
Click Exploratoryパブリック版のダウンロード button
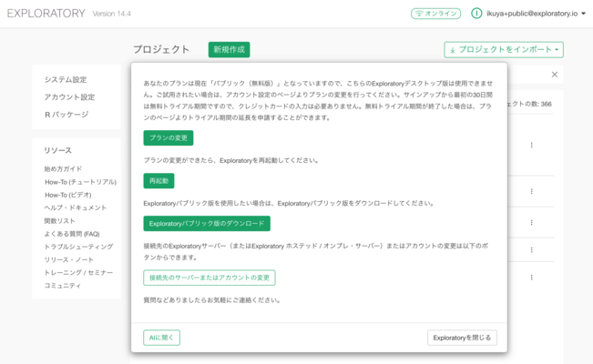click(206, 224)
